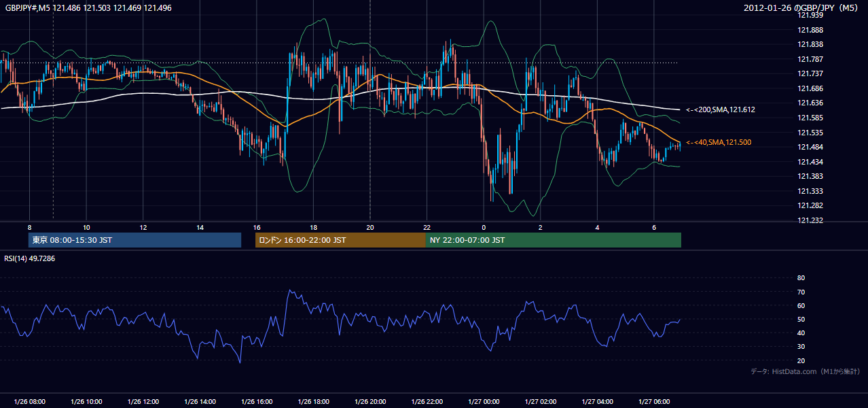Click the London 16:00-22:00 JST session bar
The height and width of the screenshot is (408, 868).
pos(340,240)
